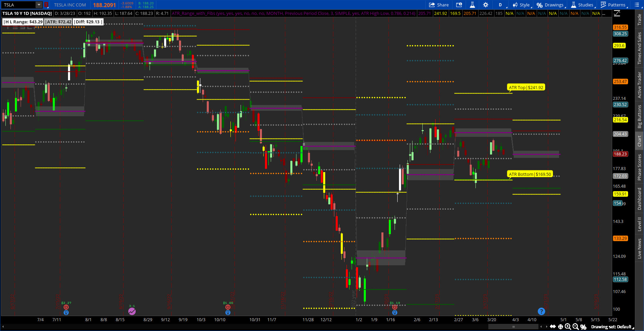
Task: Zoom in using the magnifier-plus icon
Action: tap(568, 326)
